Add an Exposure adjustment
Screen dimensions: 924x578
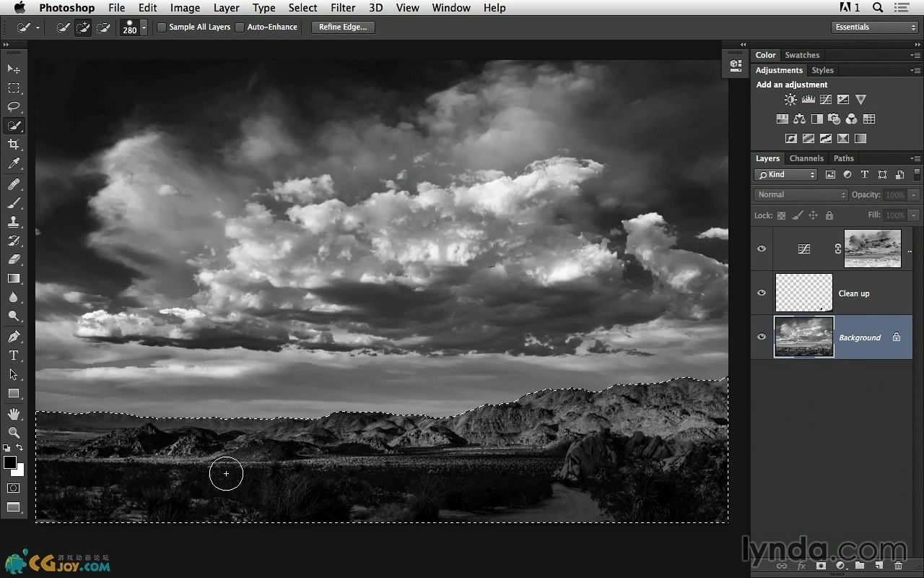click(843, 100)
